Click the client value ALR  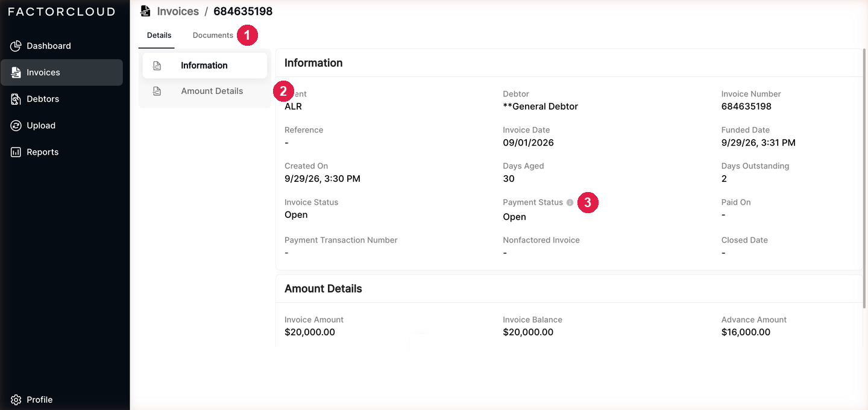293,107
